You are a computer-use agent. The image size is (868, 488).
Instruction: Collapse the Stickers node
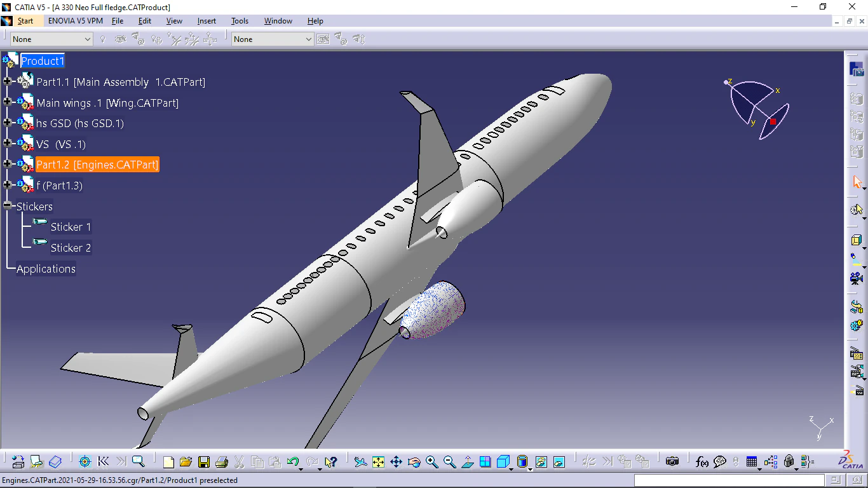[x=8, y=205]
